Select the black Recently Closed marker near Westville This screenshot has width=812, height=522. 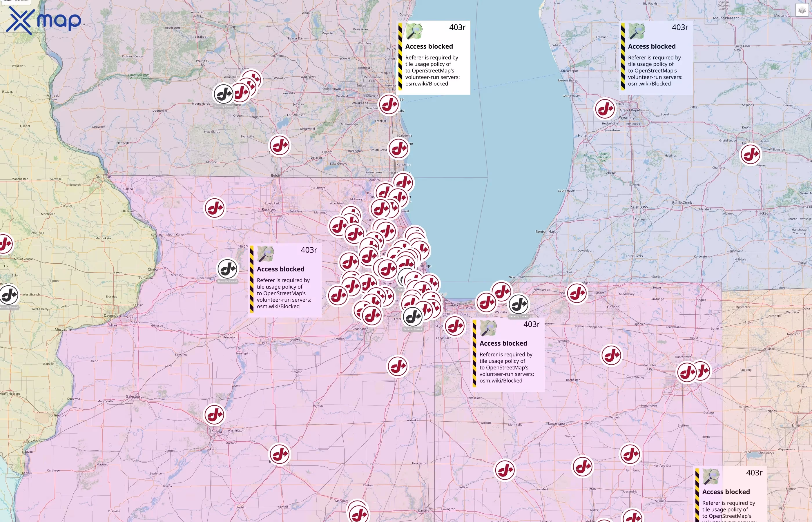[519, 304]
